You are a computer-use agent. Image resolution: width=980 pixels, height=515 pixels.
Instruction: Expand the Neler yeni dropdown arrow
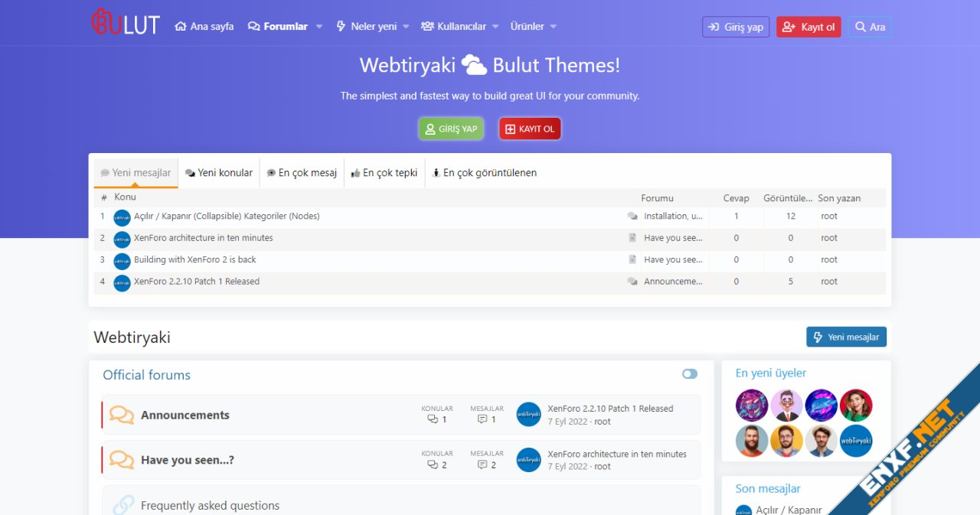[406, 27]
